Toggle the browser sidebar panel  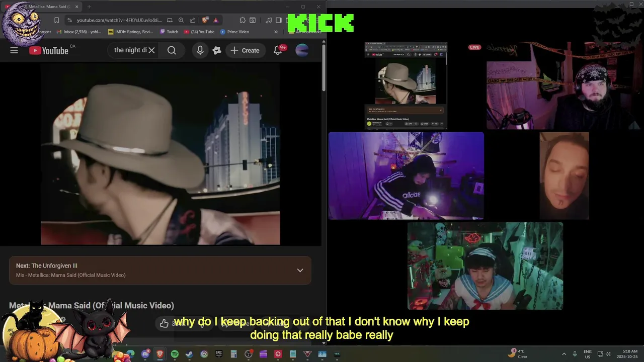pyautogui.click(x=278, y=20)
